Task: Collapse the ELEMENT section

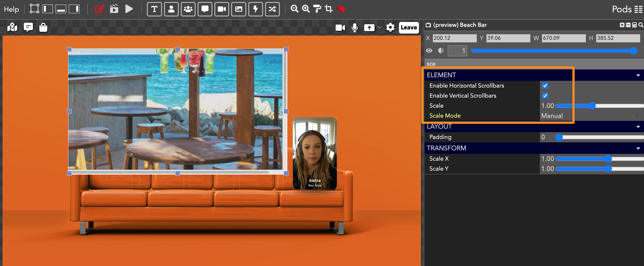Action: [x=638, y=75]
